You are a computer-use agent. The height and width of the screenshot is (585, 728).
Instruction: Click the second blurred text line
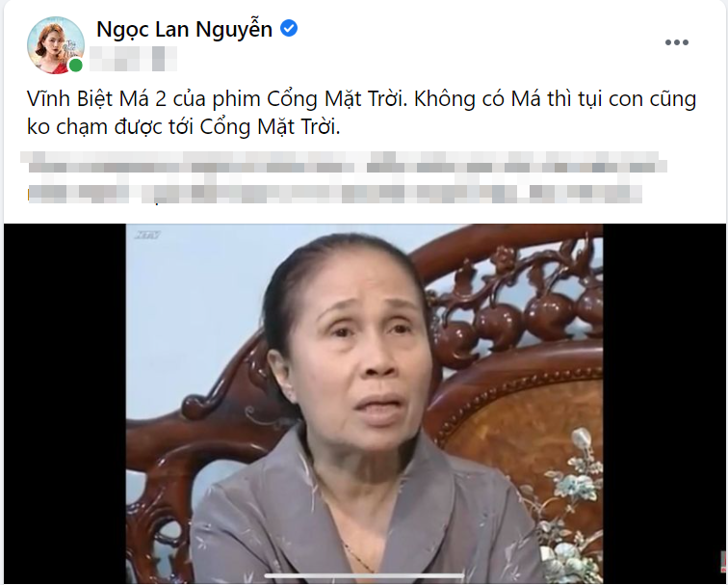(334, 195)
